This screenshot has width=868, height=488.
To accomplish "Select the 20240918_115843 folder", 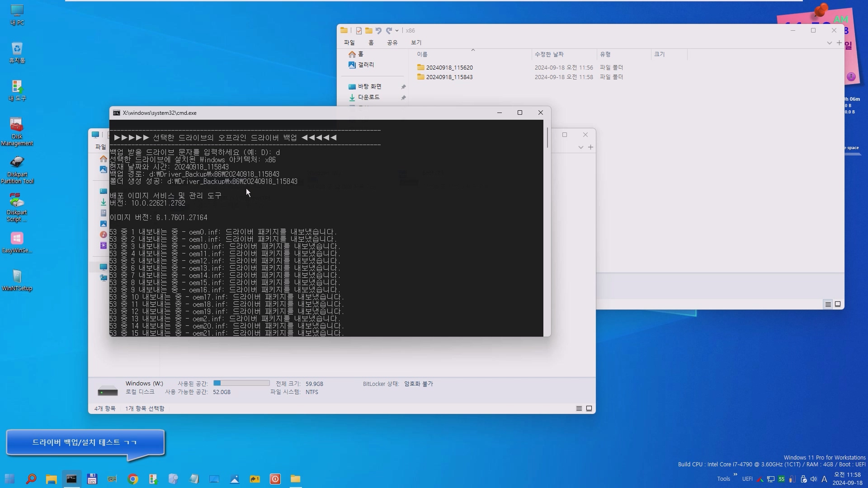I will (x=449, y=77).
